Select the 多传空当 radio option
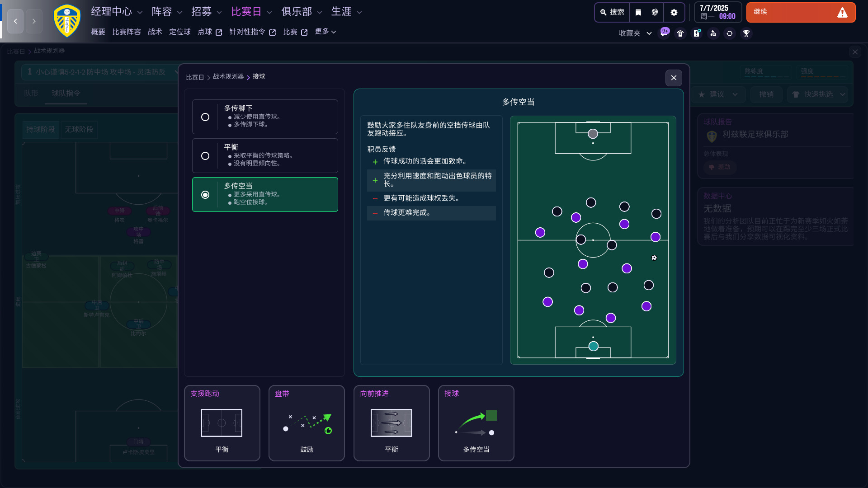This screenshot has width=868, height=488. click(205, 195)
